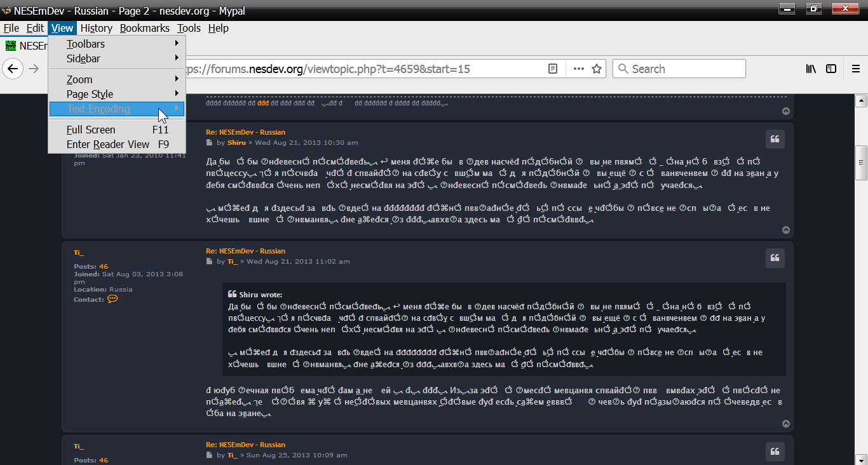Click the magnifier icon in Search box
The image size is (868, 465).
[x=623, y=69]
